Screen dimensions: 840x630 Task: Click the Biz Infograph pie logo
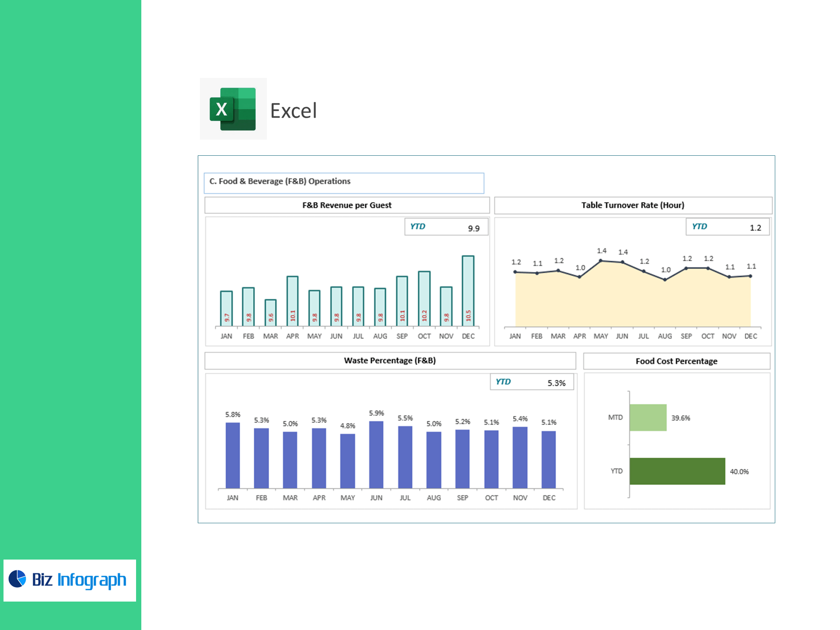[x=17, y=579]
